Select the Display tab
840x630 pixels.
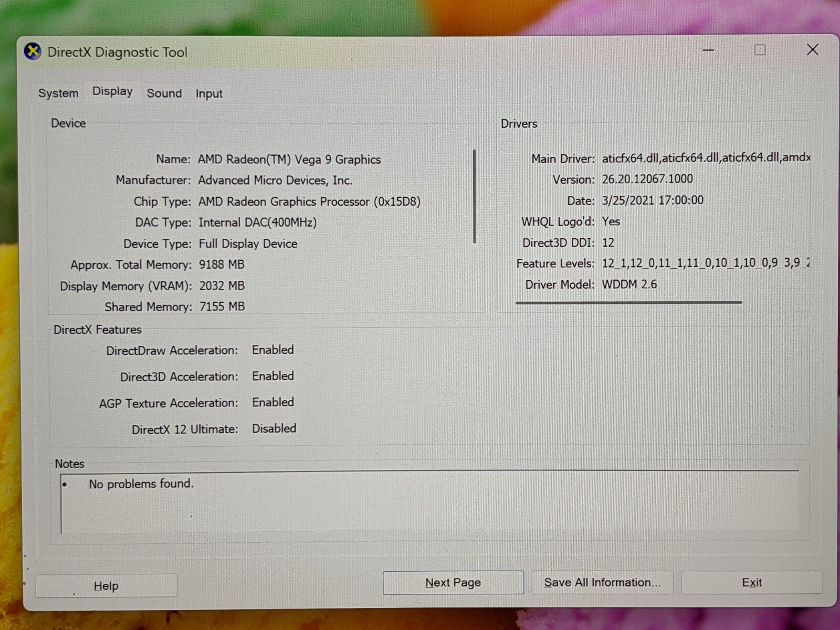coord(112,91)
